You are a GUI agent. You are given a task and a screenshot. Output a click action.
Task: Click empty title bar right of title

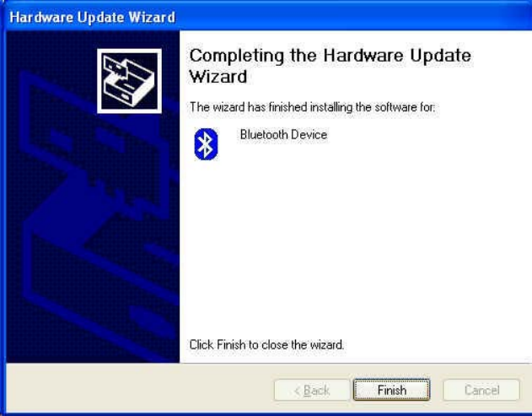click(x=353, y=17)
